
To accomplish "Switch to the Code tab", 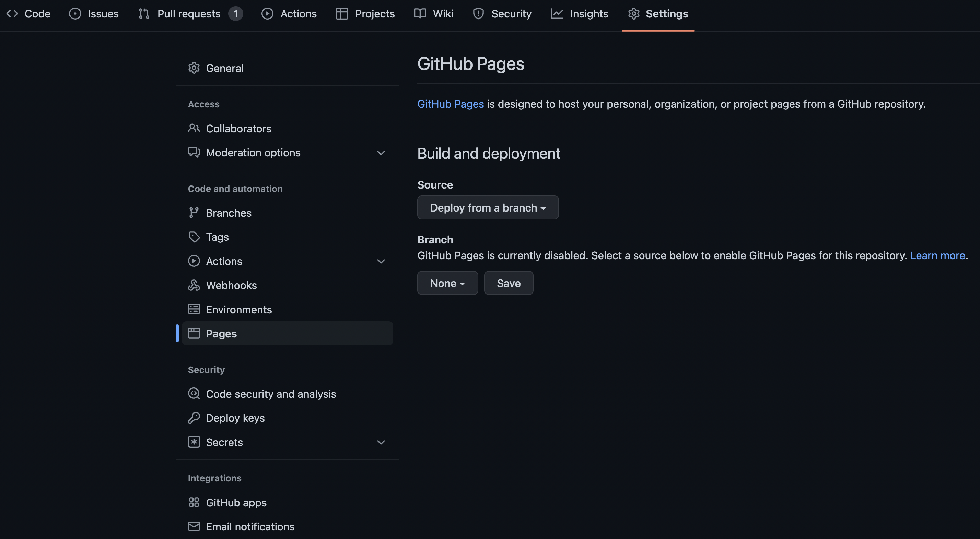I will point(28,14).
